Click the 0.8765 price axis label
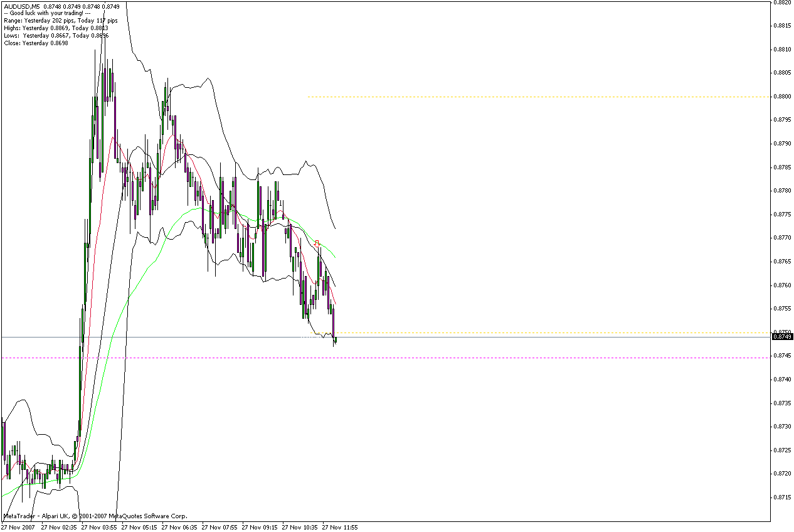The image size is (794, 532). (782, 262)
